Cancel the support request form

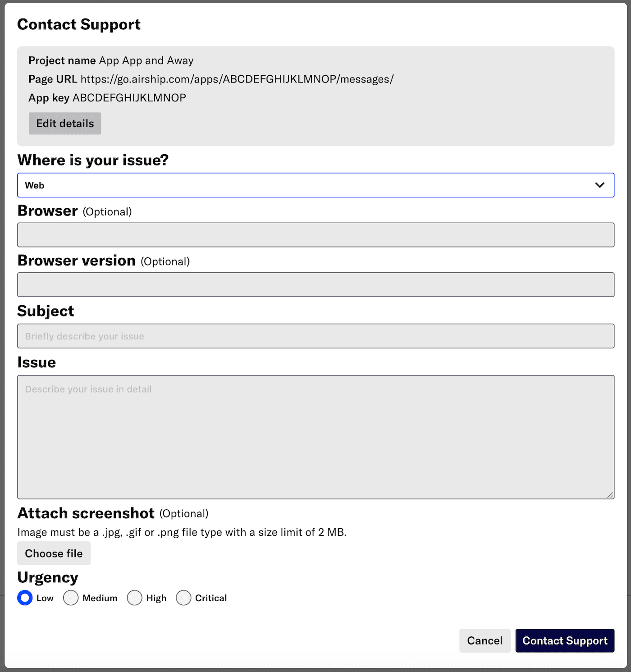485,640
